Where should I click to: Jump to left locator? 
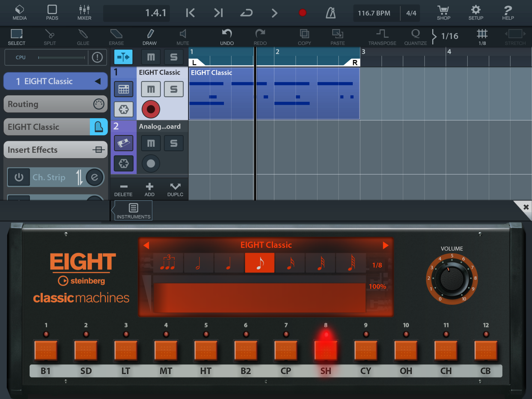pyautogui.click(x=190, y=13)
